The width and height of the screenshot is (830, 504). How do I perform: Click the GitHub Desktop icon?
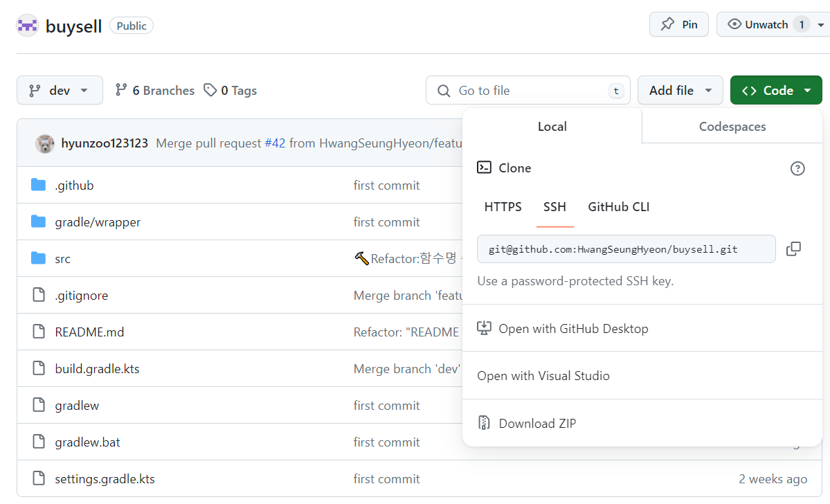(485, 329)
